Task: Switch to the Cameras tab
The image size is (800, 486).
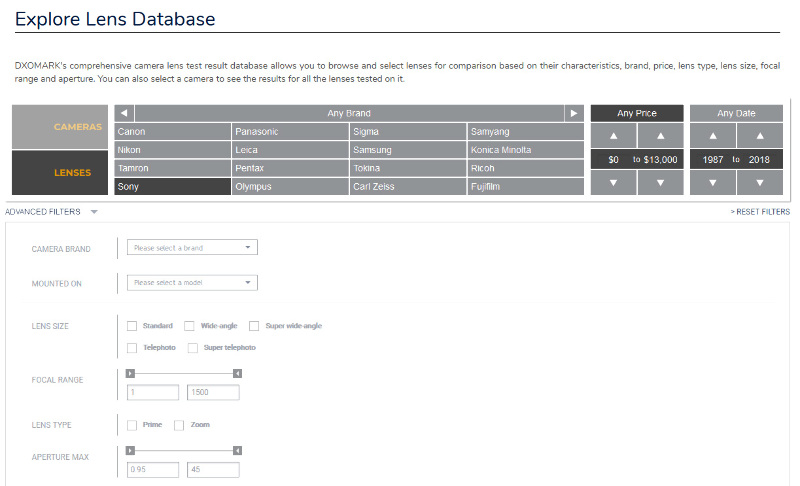Action: click(x=60, y=127)
